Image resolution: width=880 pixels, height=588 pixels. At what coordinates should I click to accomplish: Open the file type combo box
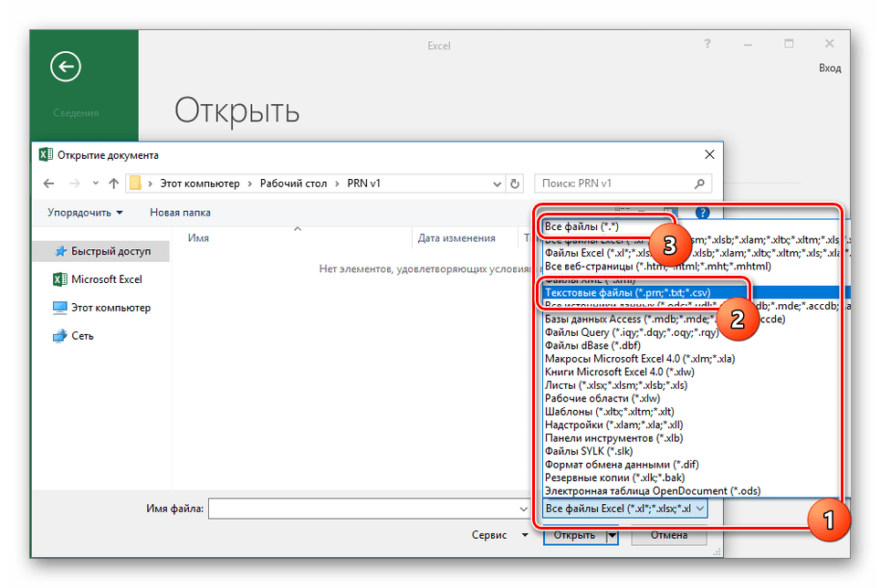coord(624,509)
